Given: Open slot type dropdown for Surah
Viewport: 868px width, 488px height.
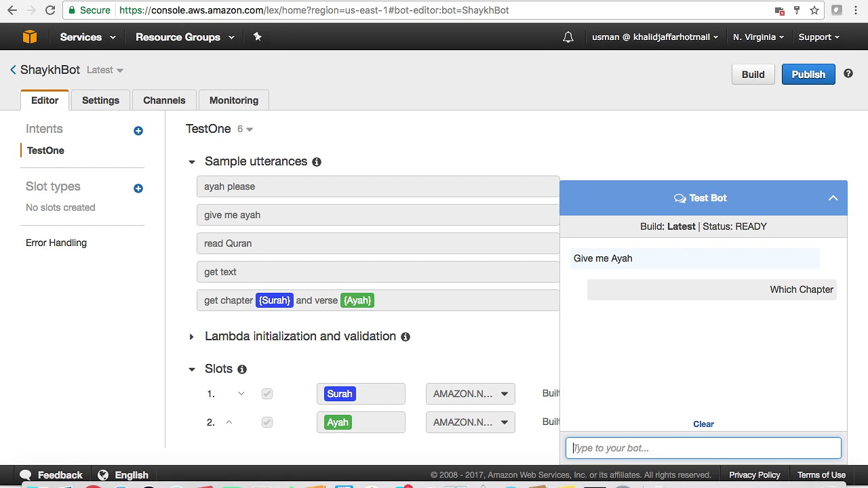Looking at the screenshot, I should pos(470,394).
